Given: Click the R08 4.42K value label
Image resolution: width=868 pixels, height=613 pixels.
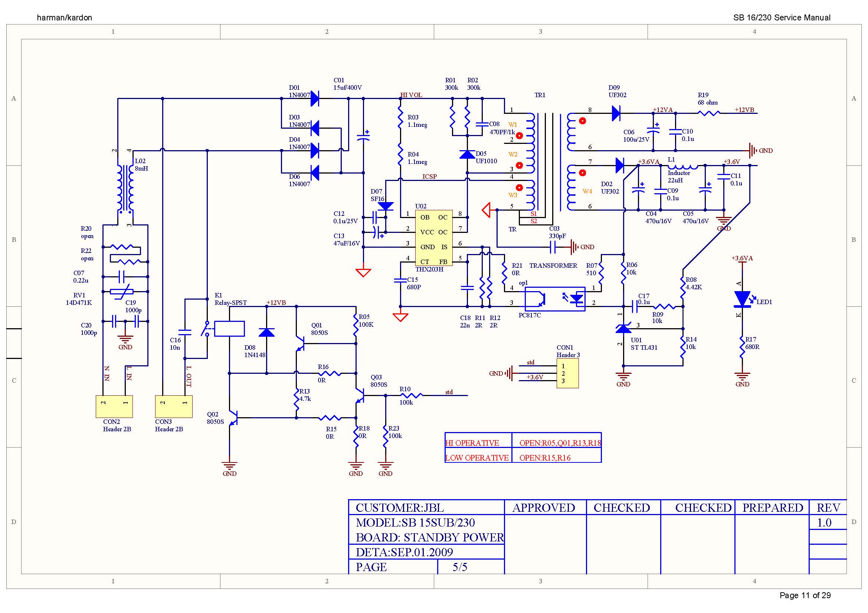Looking at the screenshot, I should (694, 287).
